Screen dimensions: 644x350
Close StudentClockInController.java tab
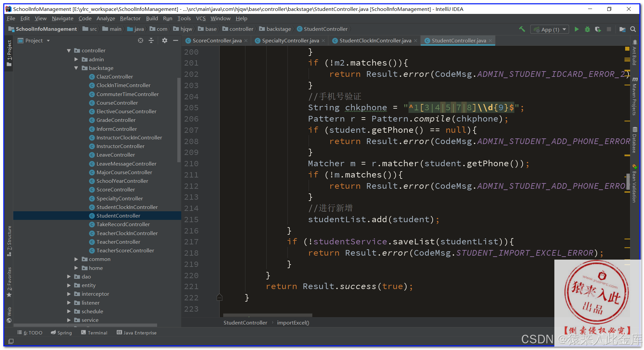416,41
